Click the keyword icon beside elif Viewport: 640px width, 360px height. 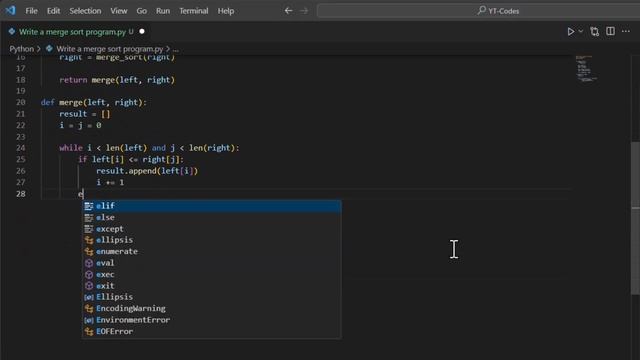tap(89, 206)
